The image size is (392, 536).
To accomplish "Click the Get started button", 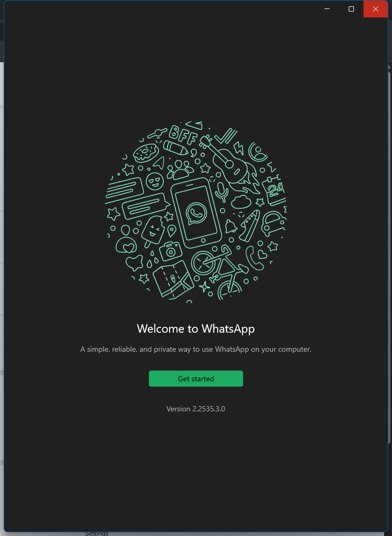I will pos(195,379).
